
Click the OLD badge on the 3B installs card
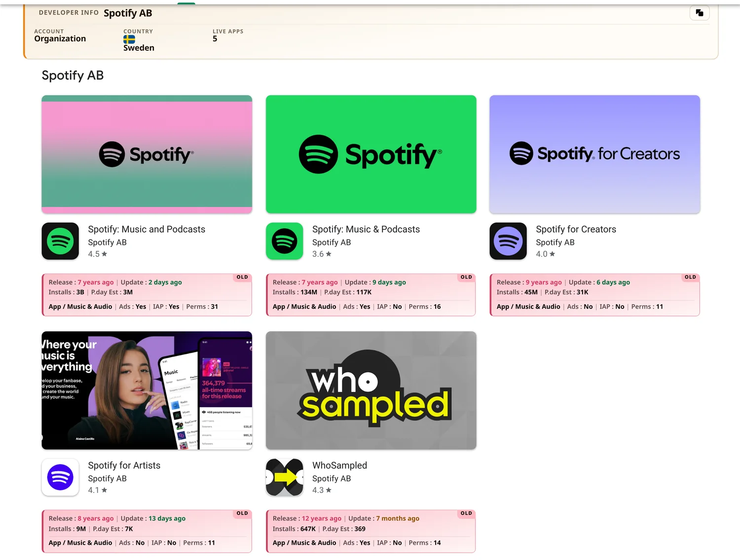(x=242, y=277)
